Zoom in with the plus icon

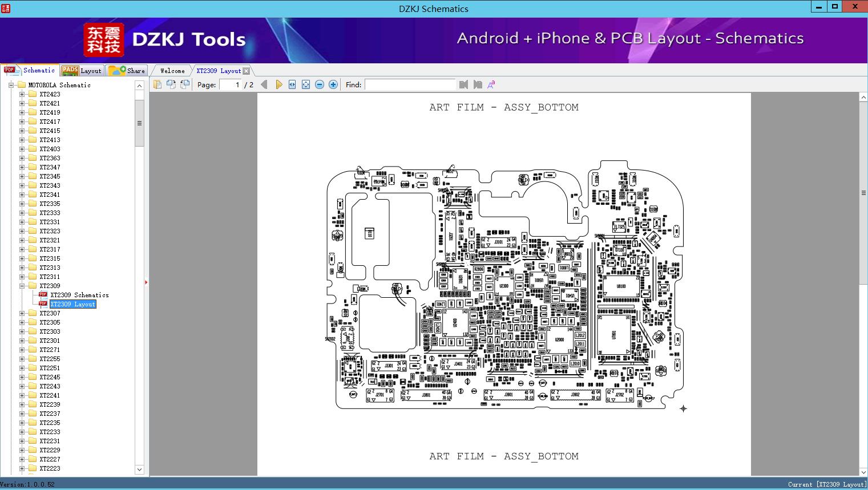(333, 84)
